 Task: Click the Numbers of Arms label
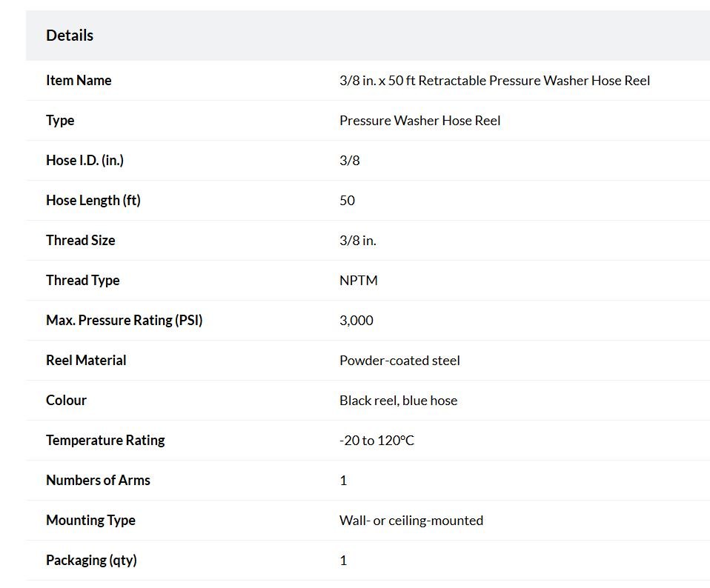[99, 481]
